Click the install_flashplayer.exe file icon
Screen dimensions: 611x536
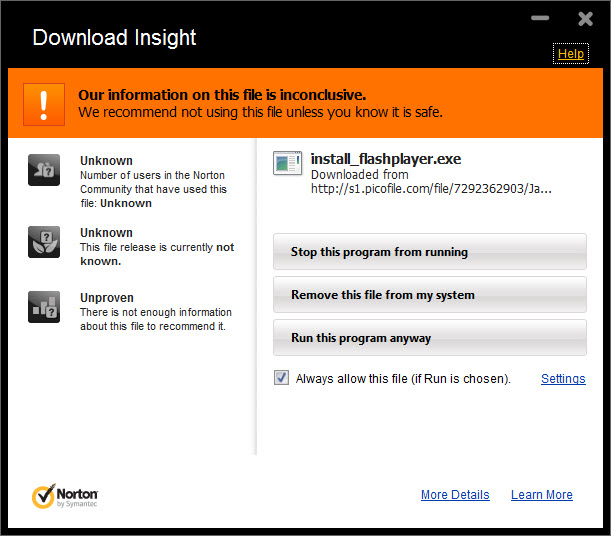288,163
